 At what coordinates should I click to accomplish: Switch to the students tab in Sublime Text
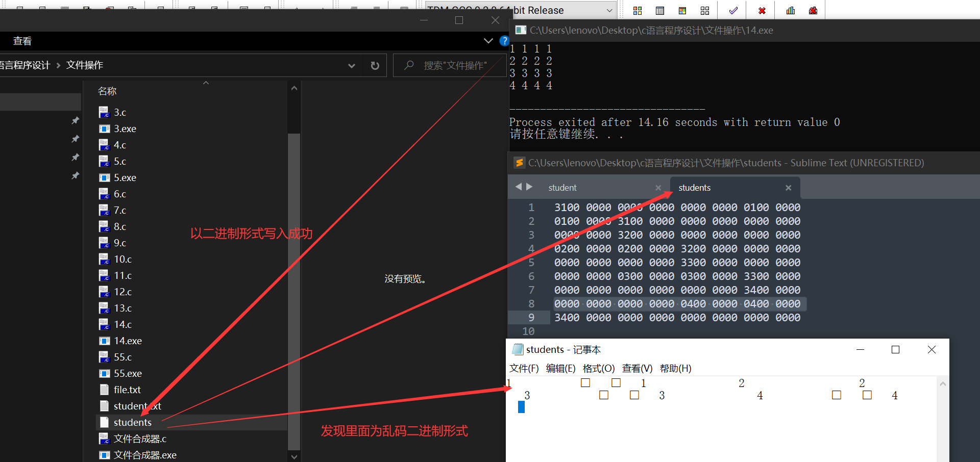coord(694,188)
